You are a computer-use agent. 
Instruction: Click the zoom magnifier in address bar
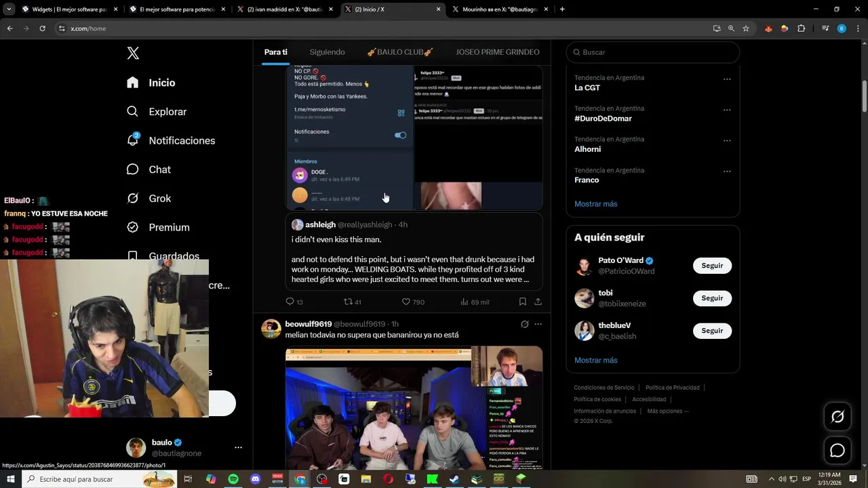click(731, 28)
